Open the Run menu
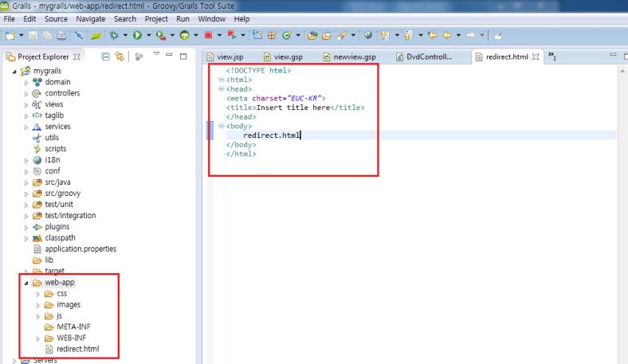Viewport: 628px width, 364px height. [x=183, y=19]
